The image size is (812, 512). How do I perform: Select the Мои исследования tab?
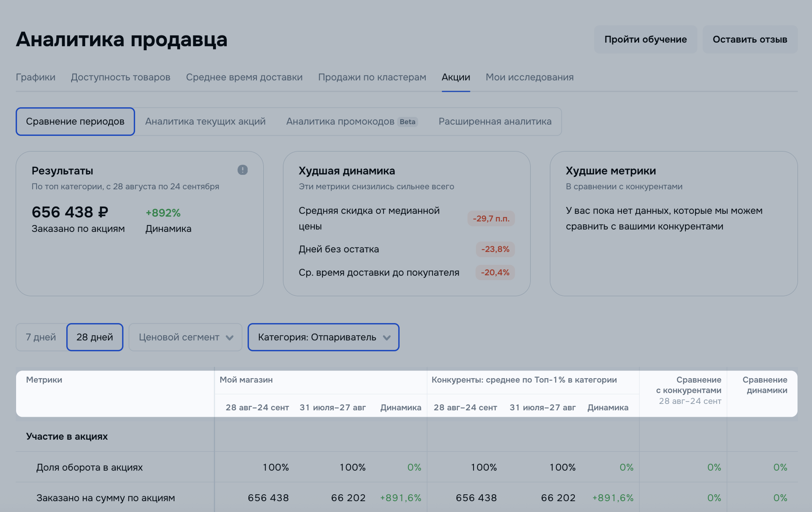[x=529, y=77]
